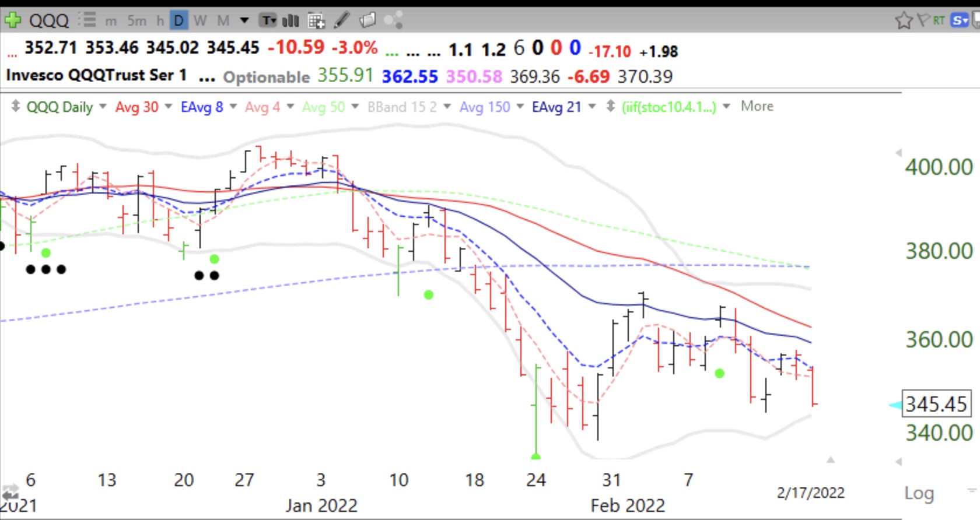The width and height of the screenshot is (980, 520).
Task: Click the Jan 2022 time axis label
Action: [x=321, y=505]
